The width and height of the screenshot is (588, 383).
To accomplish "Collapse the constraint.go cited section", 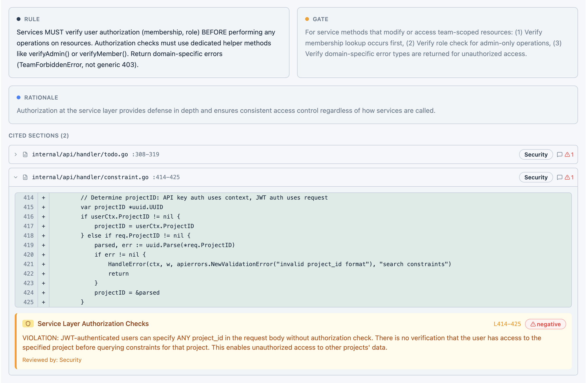I will (x=15, y=177).
